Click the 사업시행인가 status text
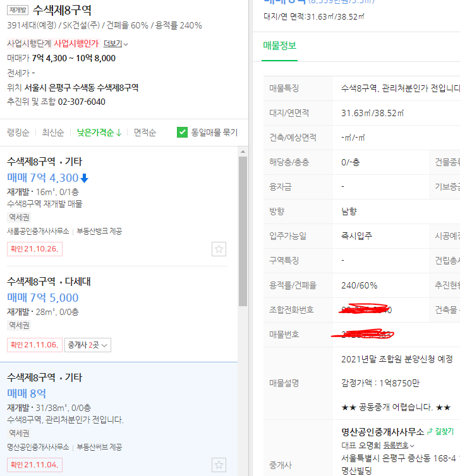460x476 pixels. tap(76, 44)
